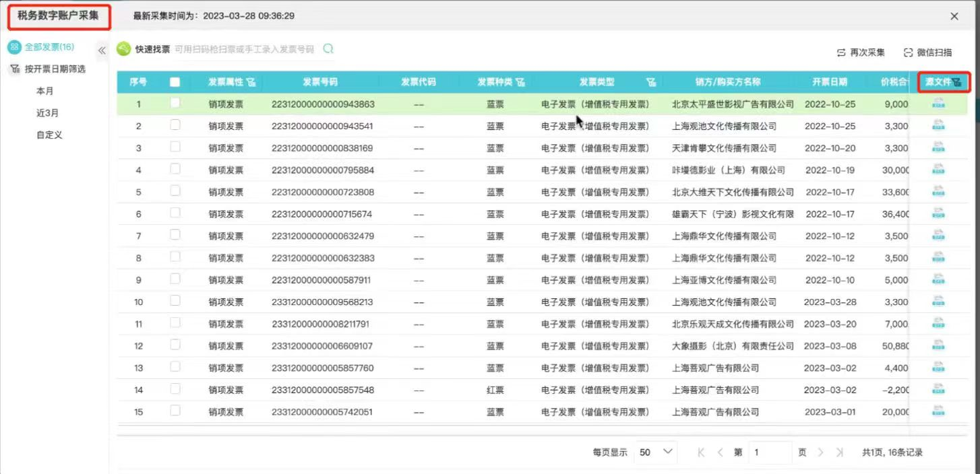Open source file icon for invoice 23312000000005742051

938,411
